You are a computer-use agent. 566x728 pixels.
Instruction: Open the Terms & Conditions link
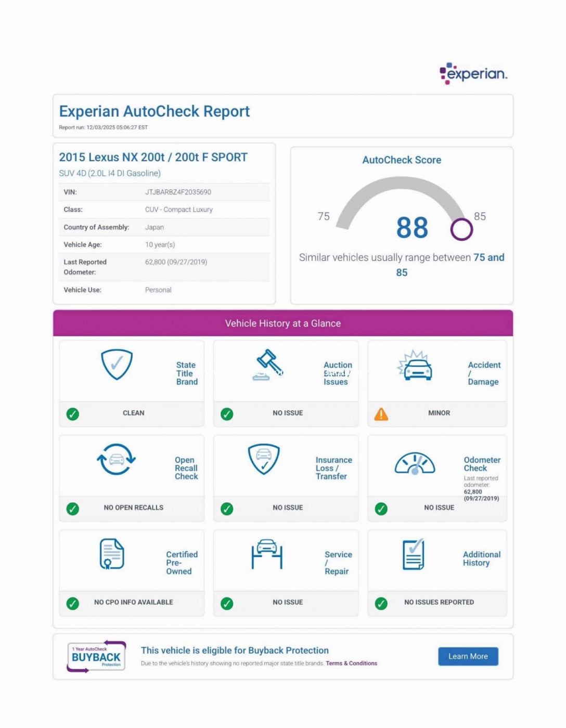(351, 664)
